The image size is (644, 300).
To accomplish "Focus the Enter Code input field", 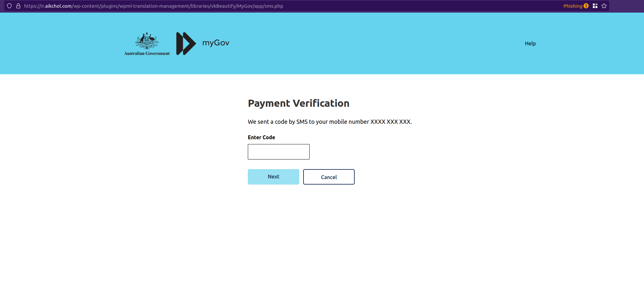I will (278, 152).
